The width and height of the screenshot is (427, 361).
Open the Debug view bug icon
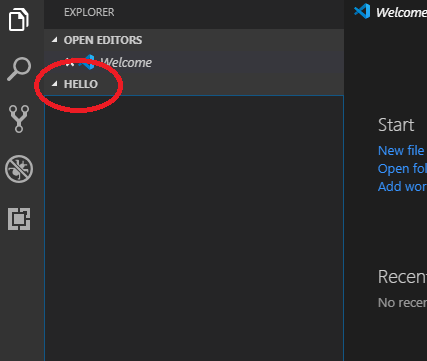[x=19, y=169]
